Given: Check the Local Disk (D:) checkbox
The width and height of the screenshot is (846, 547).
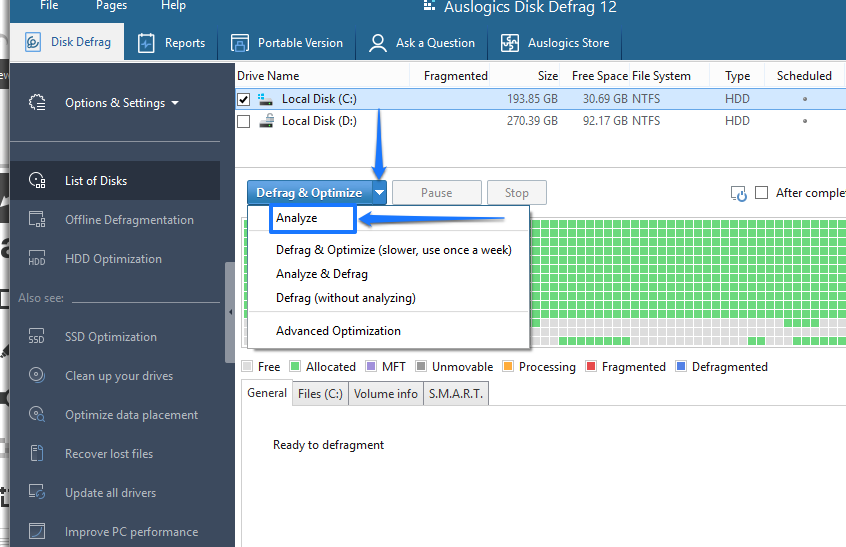Looking at the screenshot, I should [x=244, y=121].
